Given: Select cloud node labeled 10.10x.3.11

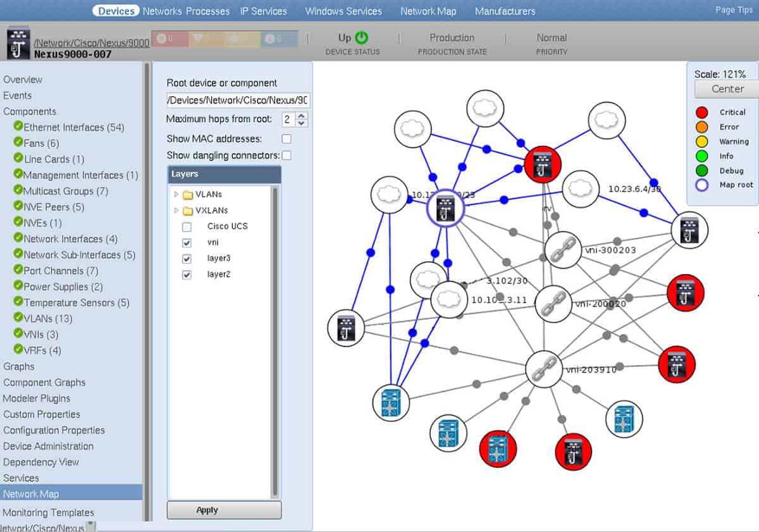Looking at the screenshot, I should click(450, 300).
